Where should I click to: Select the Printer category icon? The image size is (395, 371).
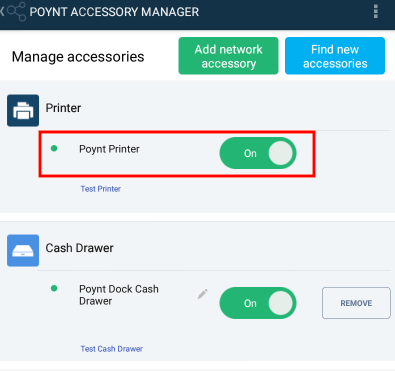click(23, 110)
